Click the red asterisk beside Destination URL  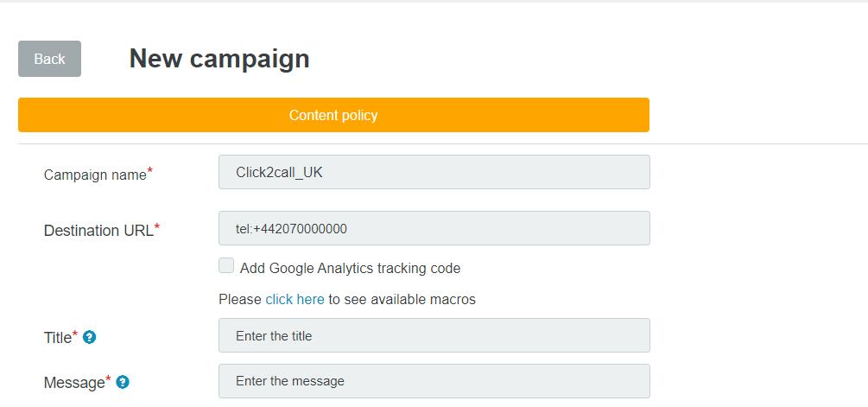click(157, 226)
